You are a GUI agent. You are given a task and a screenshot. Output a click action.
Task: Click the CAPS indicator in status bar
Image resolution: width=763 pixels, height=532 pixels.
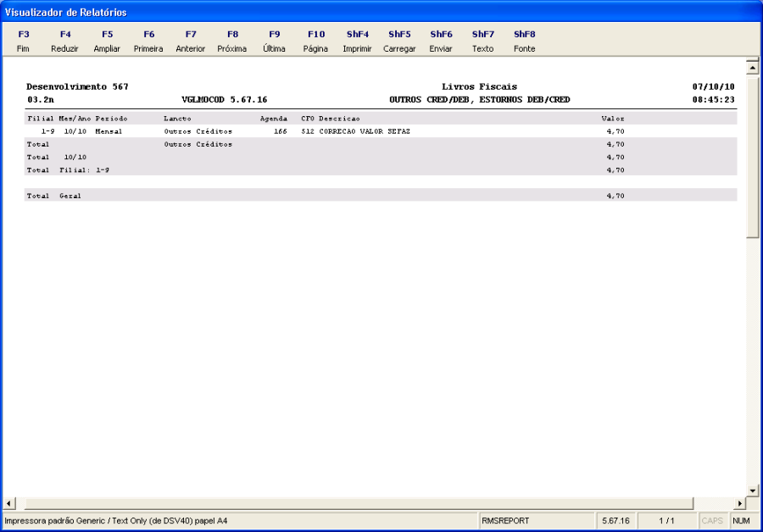[712, 521]
